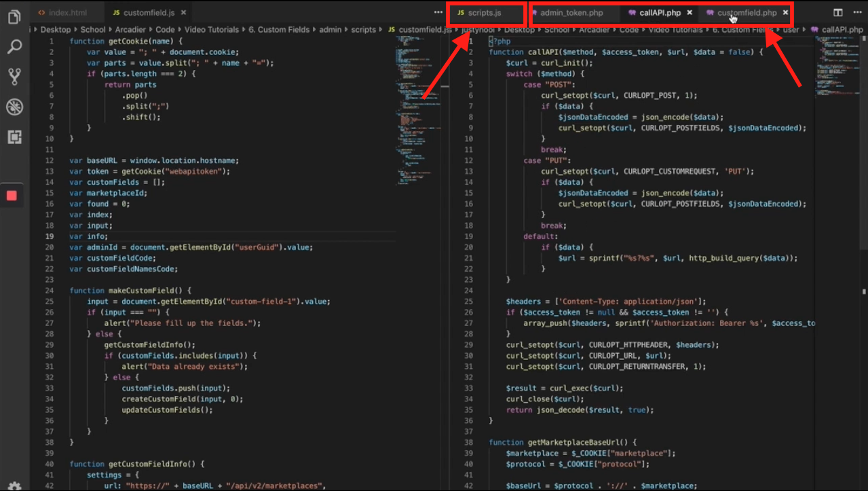This screenshot has width=868, height=491.
Task: Click 'case "PUT":' line
Action: (547, 160)
